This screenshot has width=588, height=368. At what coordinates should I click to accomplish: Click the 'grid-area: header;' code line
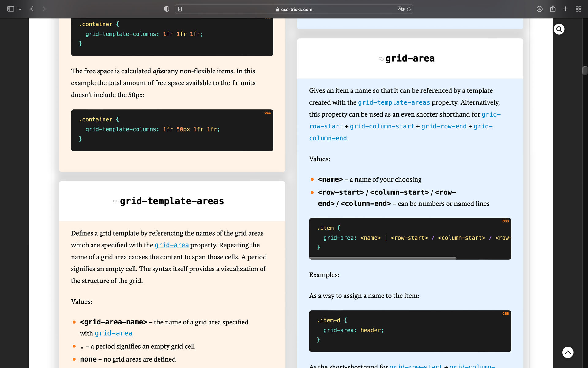tap(353, 330)
